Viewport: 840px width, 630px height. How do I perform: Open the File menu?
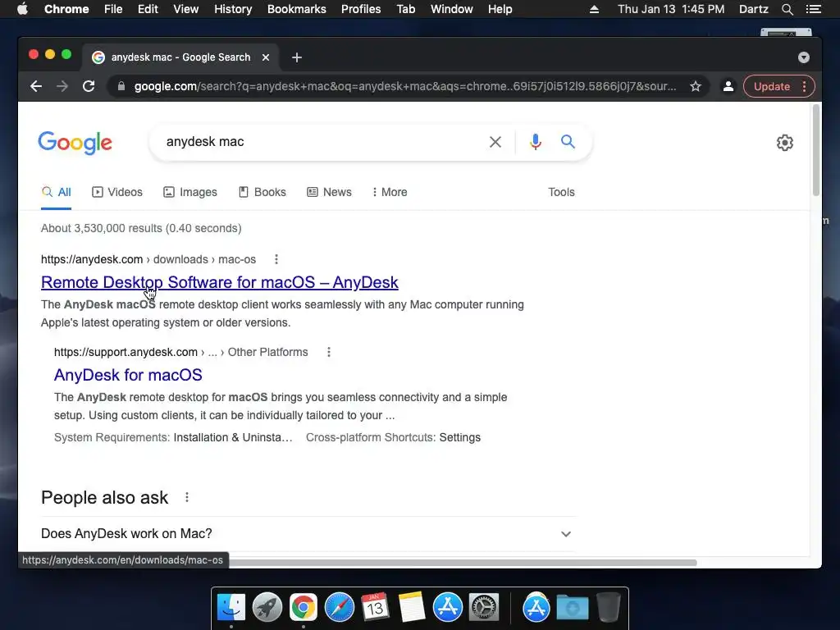click(x=113, y=9)
